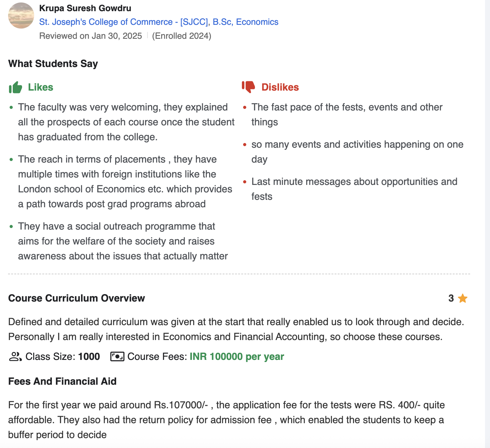Toggle the Likes section visibility
The width and height of the screenshot is (490, 448).
coord(41,87)
